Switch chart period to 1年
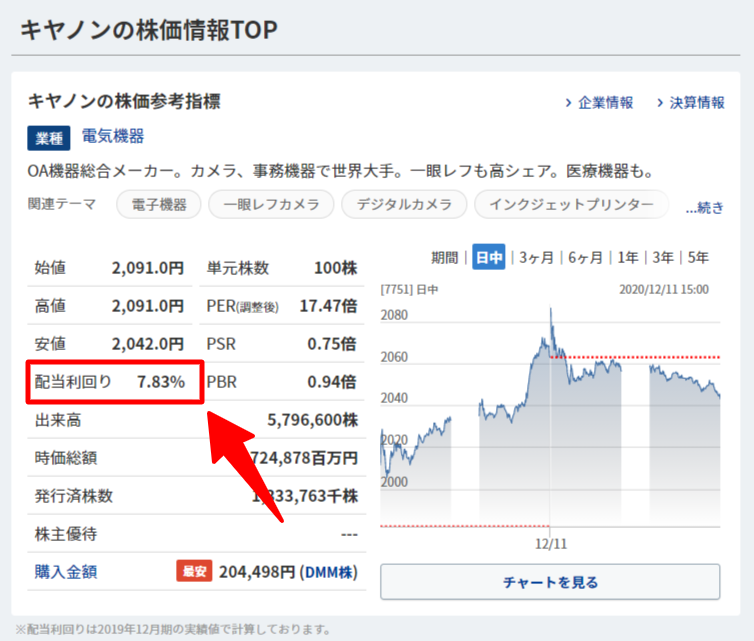This screenshot has height=641, width=754. pos(628,258)
